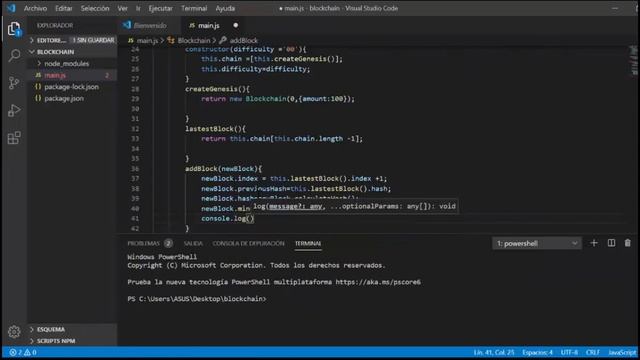Expand the Editores section in explorer
Screen dimensions: 640x360
[x=73, y=40]
